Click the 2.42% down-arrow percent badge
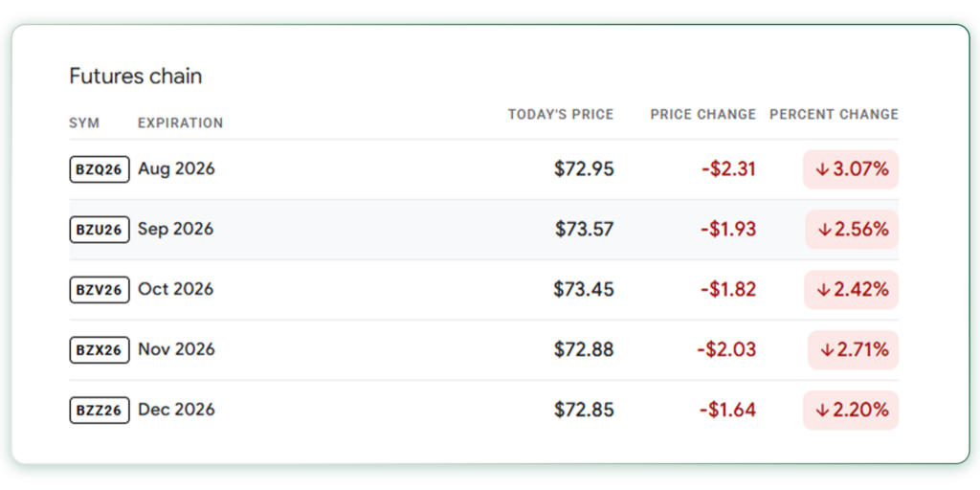Viewport: 980px width, 490px height. [851, 289]
